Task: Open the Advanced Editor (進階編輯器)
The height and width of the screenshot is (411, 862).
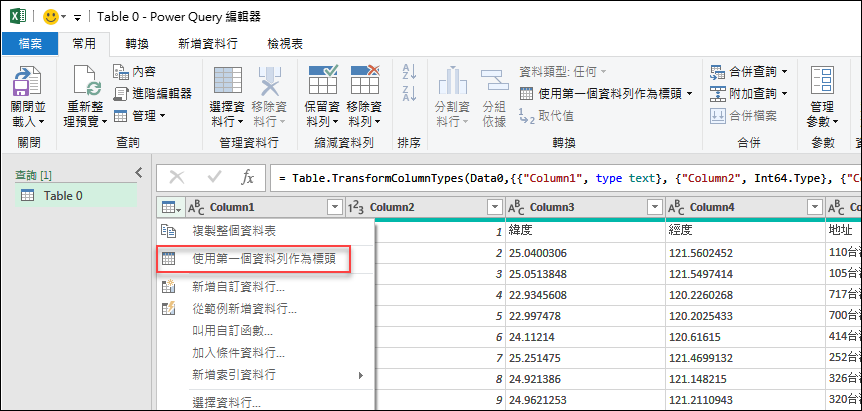Action: [153, 93]
